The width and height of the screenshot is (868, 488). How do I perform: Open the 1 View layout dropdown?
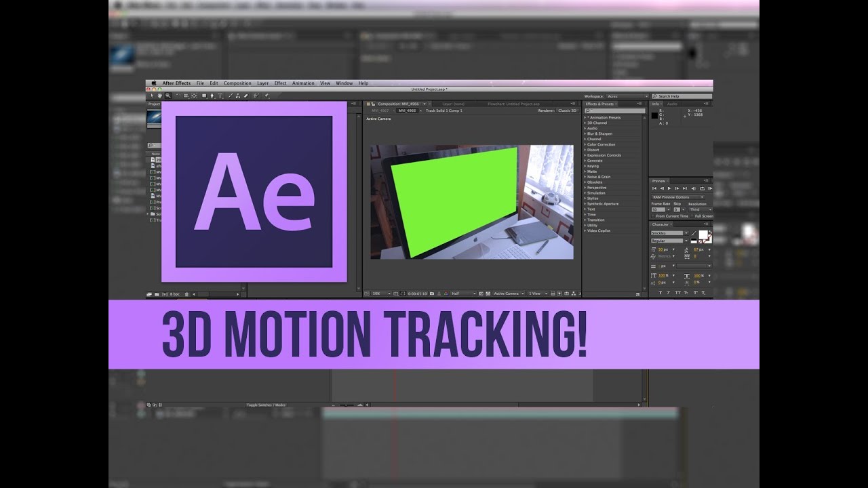538,293
